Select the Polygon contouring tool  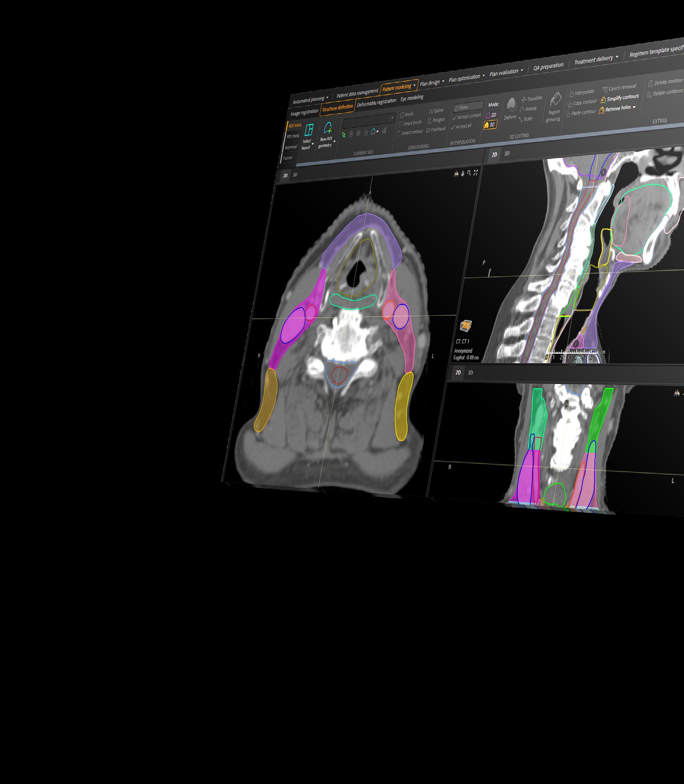(x=436, y=120)
